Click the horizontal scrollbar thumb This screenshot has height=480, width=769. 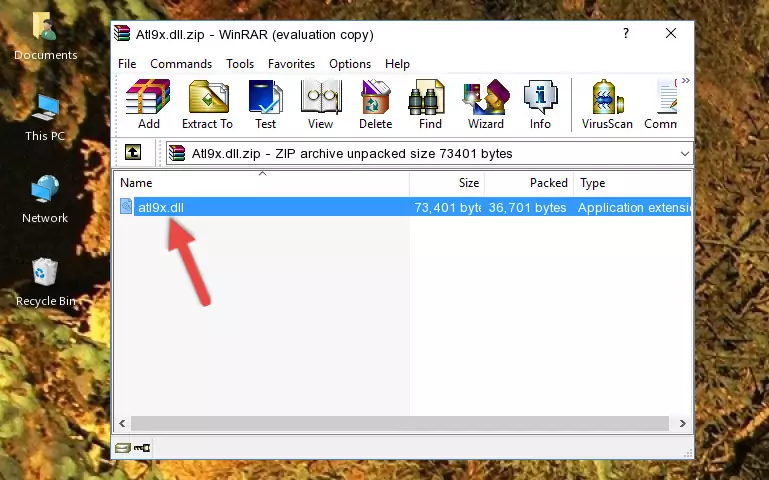pos(400,423)
